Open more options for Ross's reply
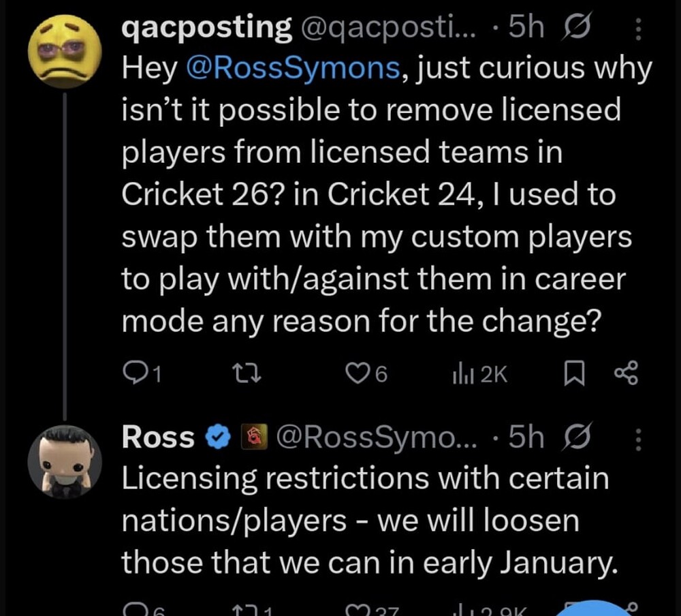The width and height of the screenshot is (681, 616). click(638, 438)
